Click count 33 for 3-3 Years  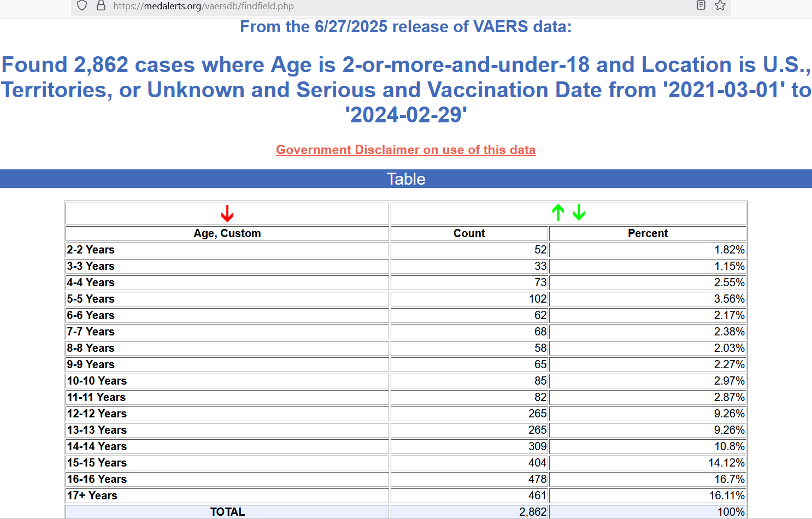tap(540, 266)
